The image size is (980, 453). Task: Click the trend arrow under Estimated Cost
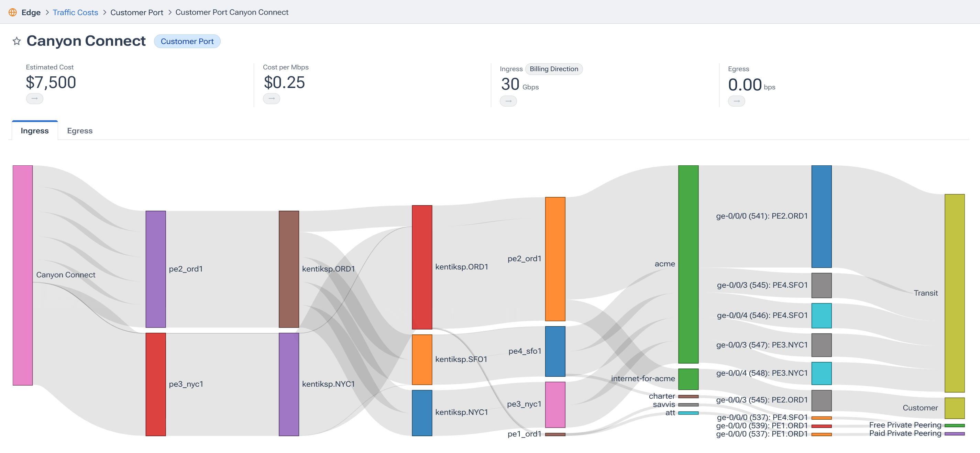pos(34,99)
